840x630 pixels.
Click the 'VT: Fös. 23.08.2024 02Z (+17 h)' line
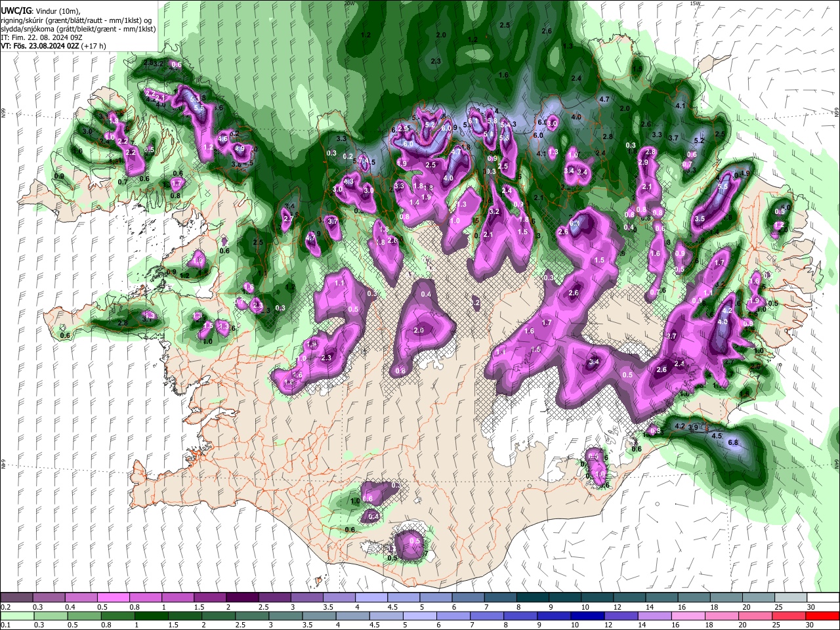pos(53,46)
